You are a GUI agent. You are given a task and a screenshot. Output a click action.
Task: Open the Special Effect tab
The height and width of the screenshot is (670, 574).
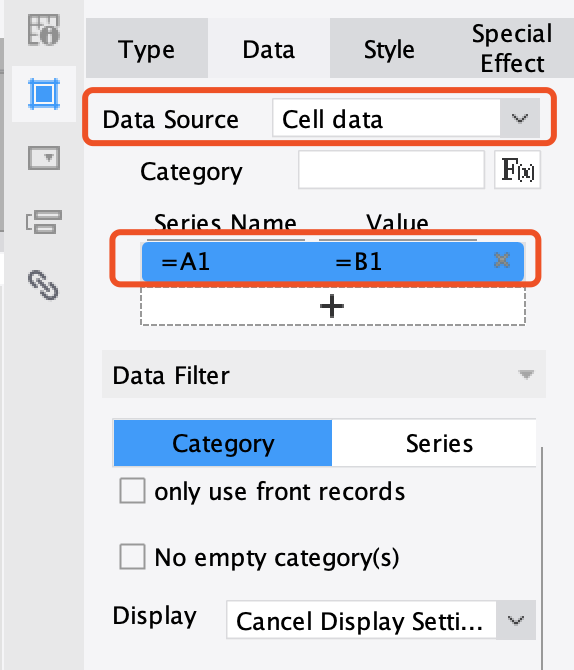click(512, 49)
